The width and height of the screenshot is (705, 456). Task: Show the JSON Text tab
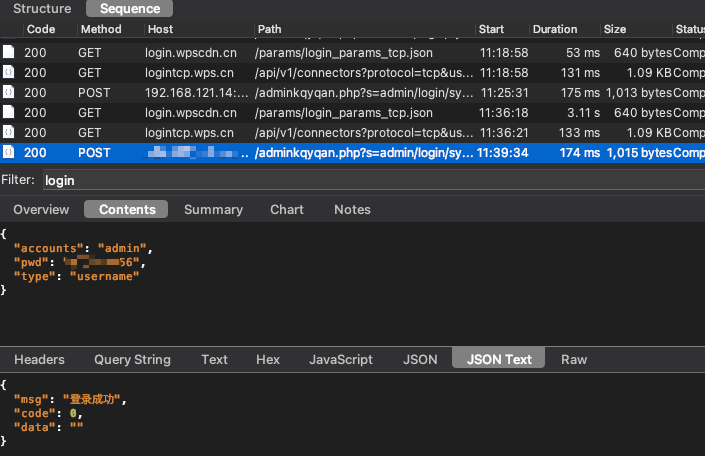point(499,359)
